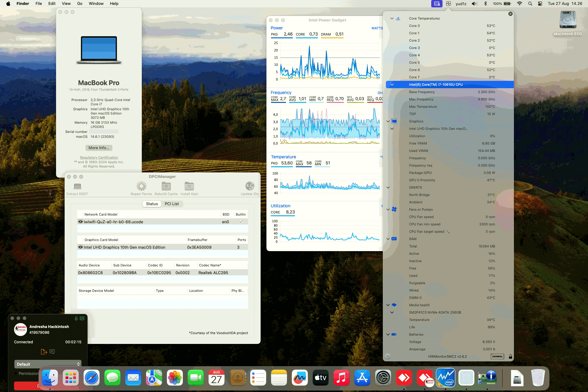The image size is (588, 392).
Task: Open the File menu
Action: (x=39, y=4)
